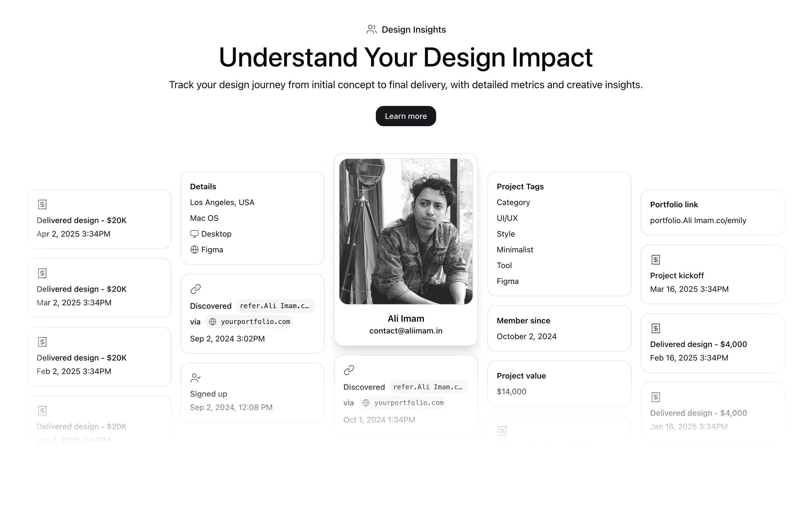
Task: Click the Desktop monitor icon in Details
Action: tap(194, 234)
